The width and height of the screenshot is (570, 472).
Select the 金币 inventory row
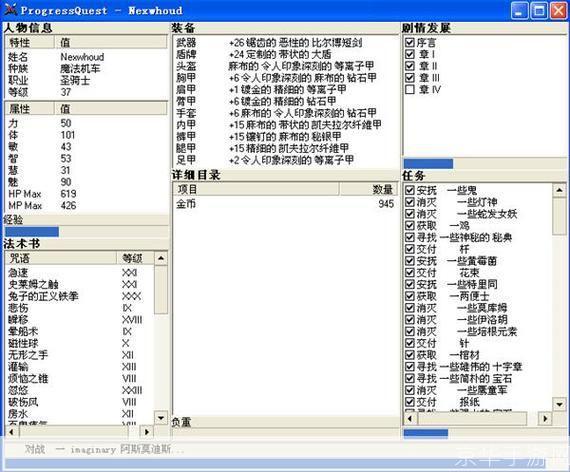coord(285,204)
